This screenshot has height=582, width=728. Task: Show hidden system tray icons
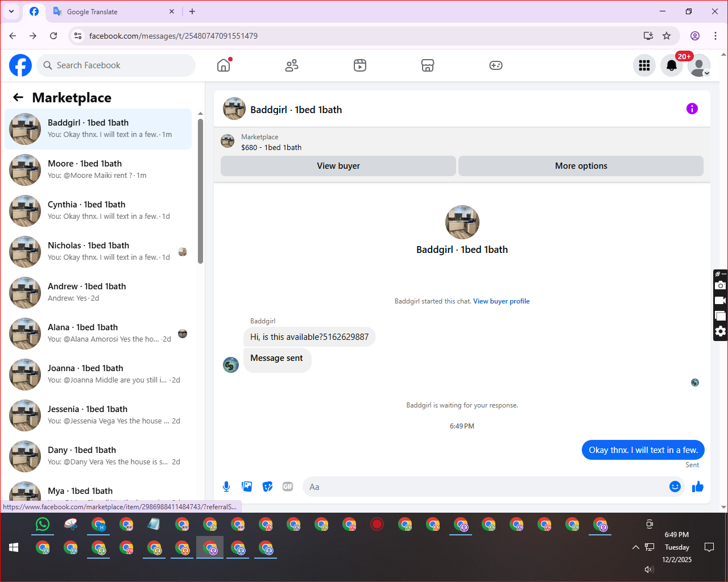(x=635, y=547)
